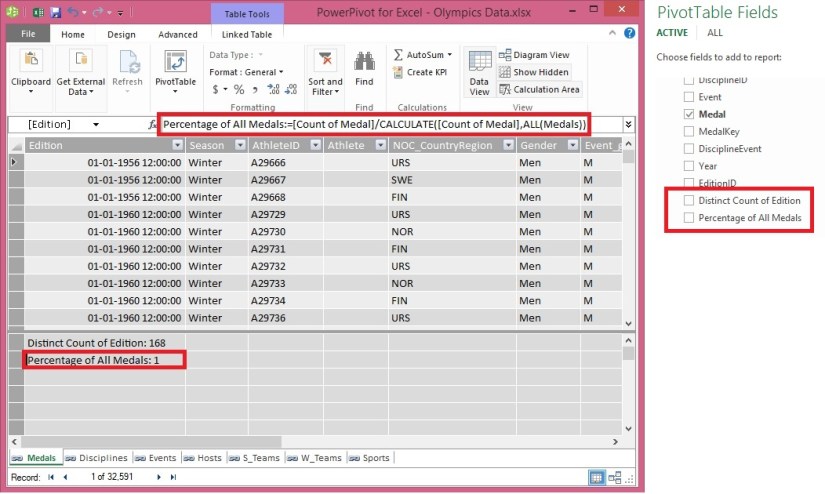Open the [Edition] name box dropdown
Viewport: 825px width, 494px height.
pos(96,125)
